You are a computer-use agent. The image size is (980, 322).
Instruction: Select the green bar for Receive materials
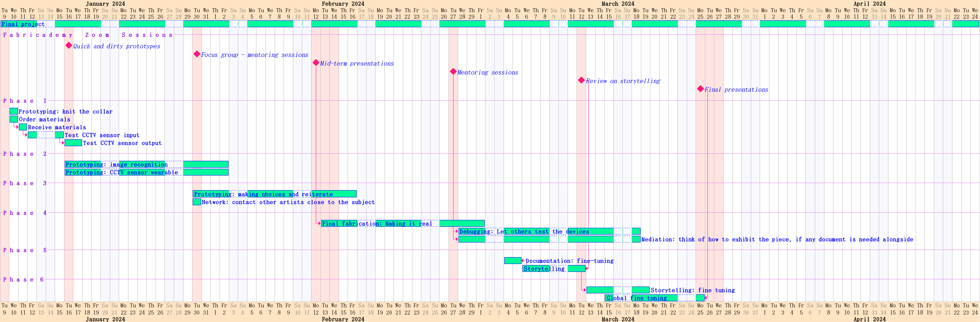(23, 127)
